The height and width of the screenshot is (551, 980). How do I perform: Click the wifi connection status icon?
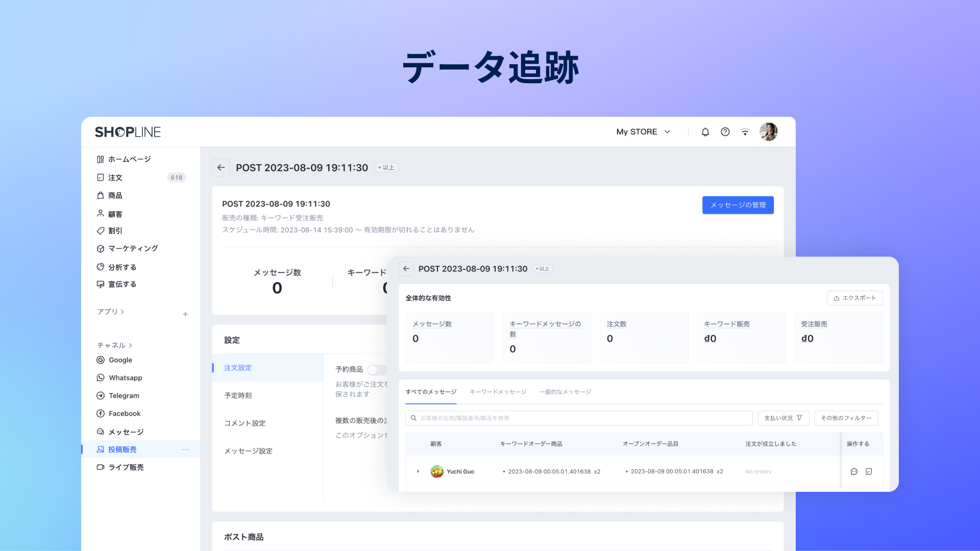(745, 132)
